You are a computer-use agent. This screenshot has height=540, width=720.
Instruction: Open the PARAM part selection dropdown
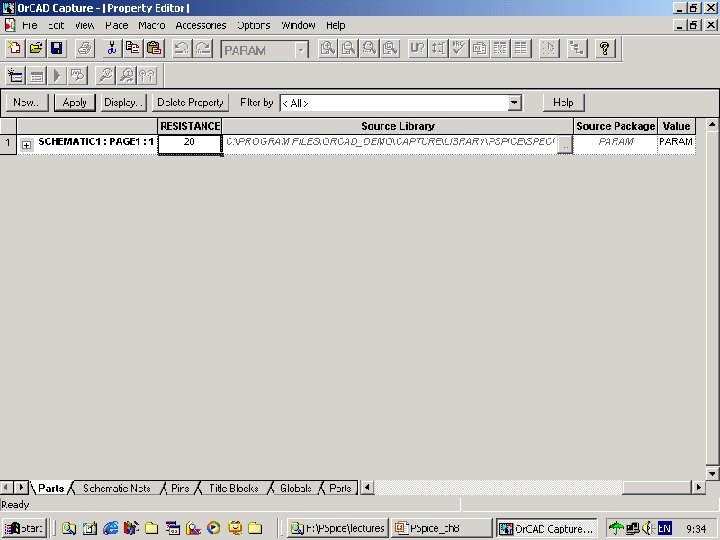(301, 50)
